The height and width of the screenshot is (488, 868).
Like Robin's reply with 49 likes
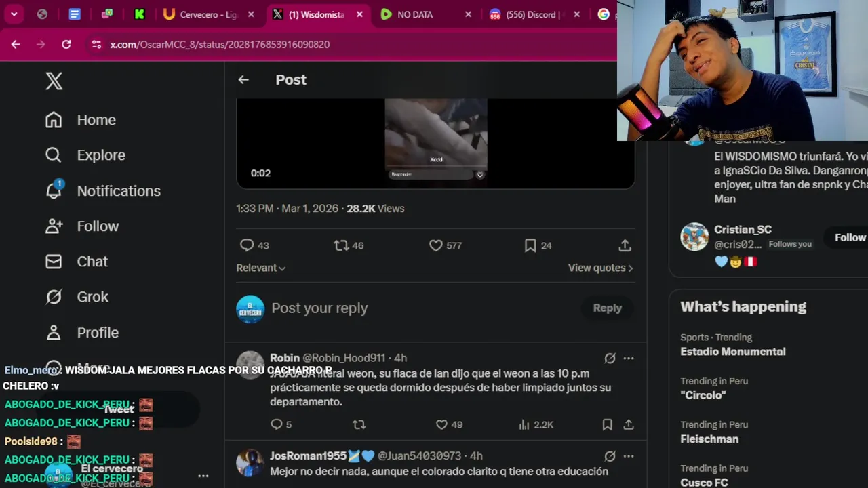click(x=441, y=424)
